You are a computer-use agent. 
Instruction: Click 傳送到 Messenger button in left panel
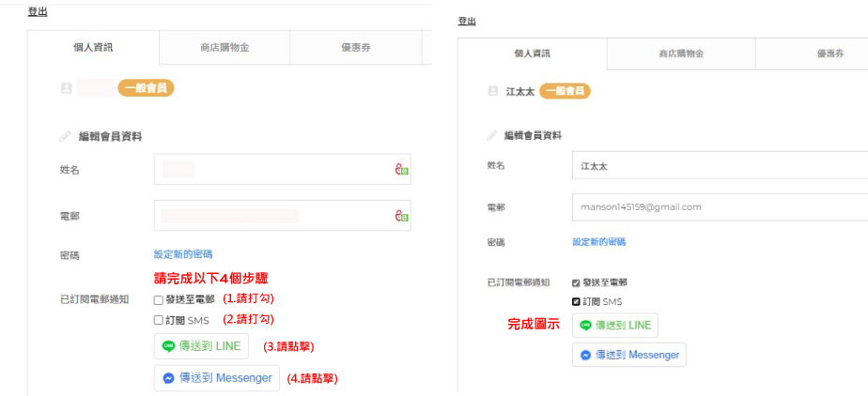(216, 378)
